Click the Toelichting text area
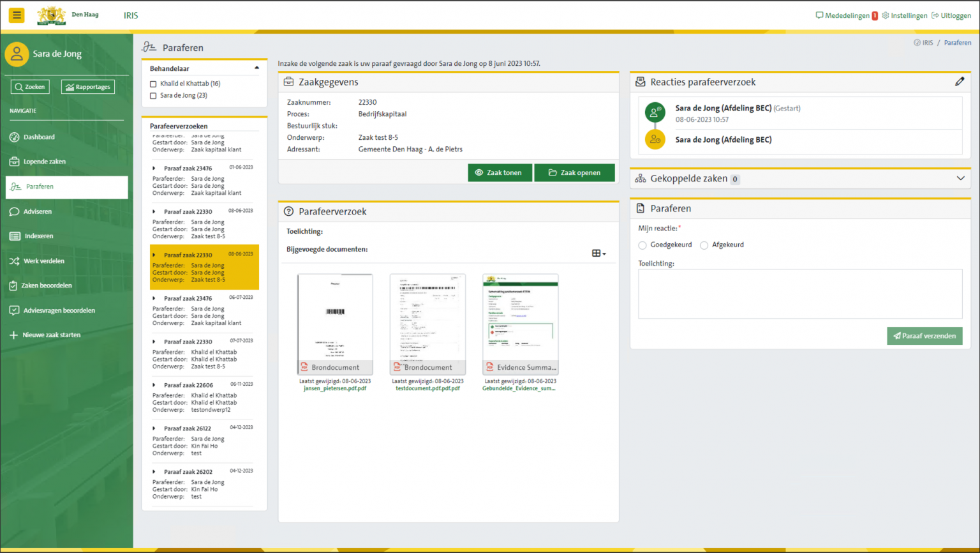The height and width of the screenshot is (553, 980). (x=800, y=294)
